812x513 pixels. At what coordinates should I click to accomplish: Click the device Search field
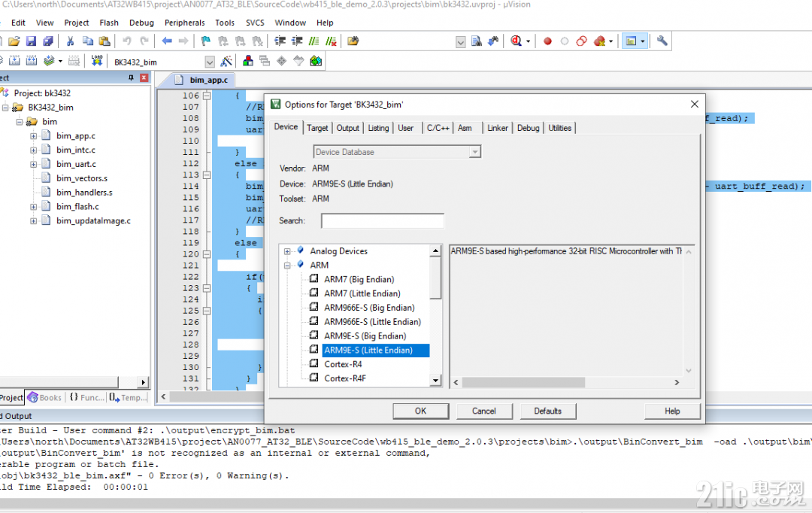382,220
